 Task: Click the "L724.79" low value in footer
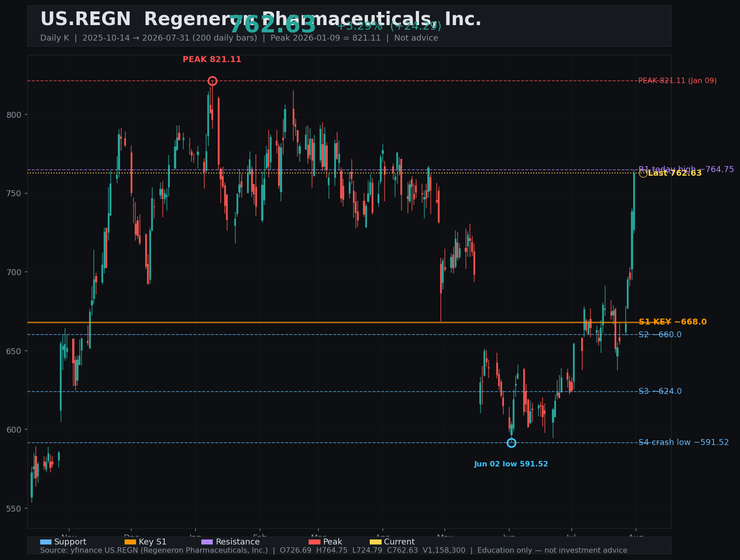pyautogui.click(x=367, y=550)
